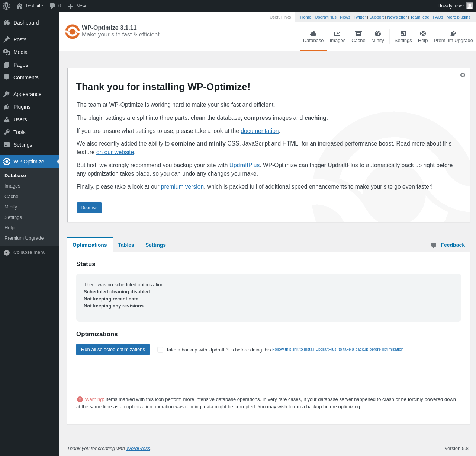Open UpdraftPlus in useful links
The height and width of the screenshot is (456, 476).
326,17
